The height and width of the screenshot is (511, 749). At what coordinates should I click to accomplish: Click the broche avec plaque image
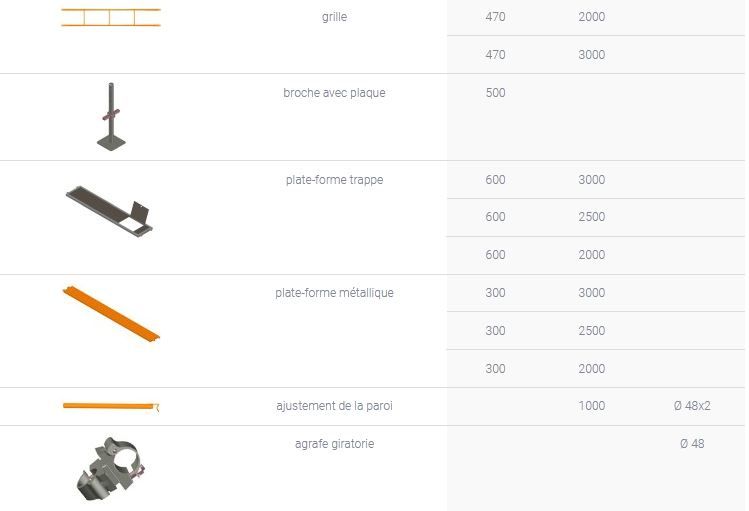(112, 117)
